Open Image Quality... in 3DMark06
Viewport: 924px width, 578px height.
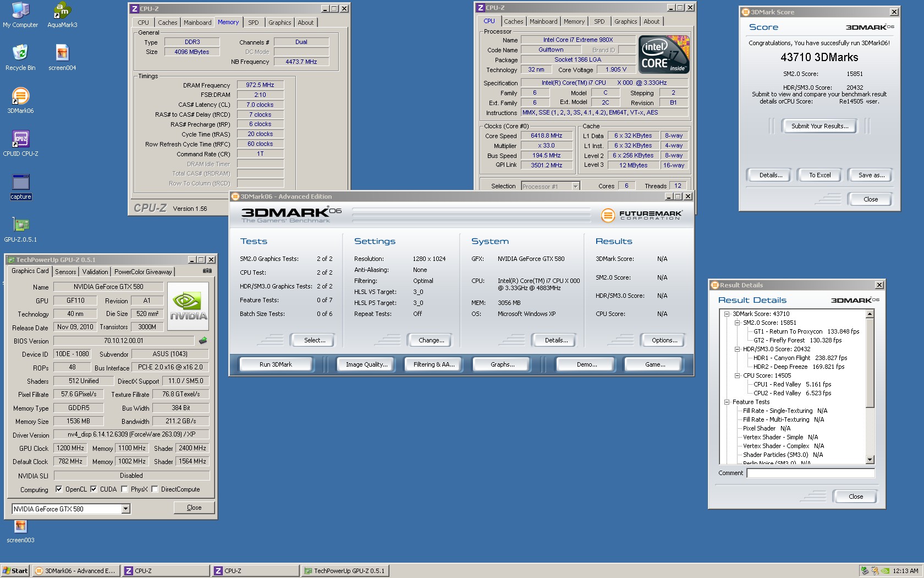click(366, 364)
